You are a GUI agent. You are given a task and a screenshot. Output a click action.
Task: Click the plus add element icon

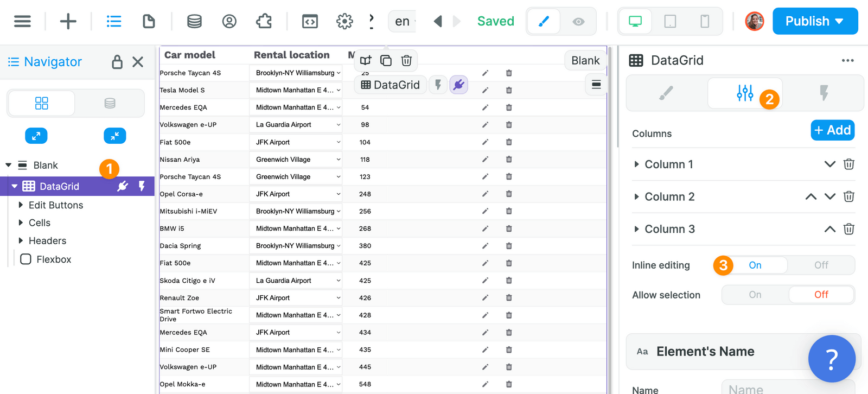click(68, 21)
